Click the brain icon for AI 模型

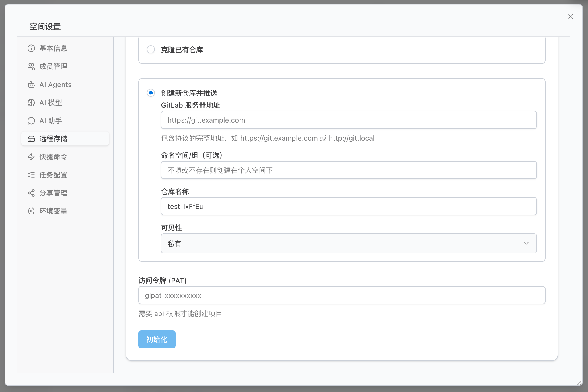[x=31, y=103]
